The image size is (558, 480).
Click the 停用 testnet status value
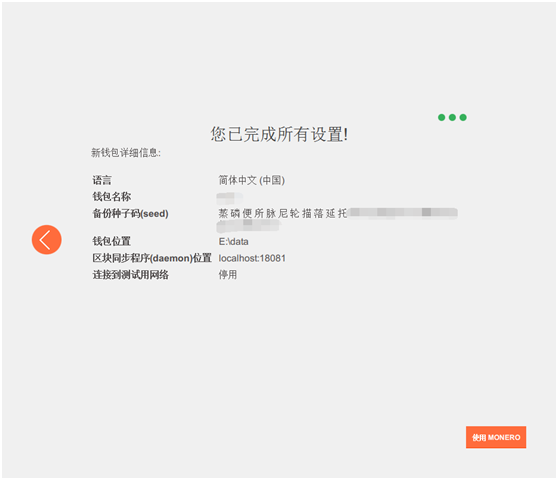228,274
